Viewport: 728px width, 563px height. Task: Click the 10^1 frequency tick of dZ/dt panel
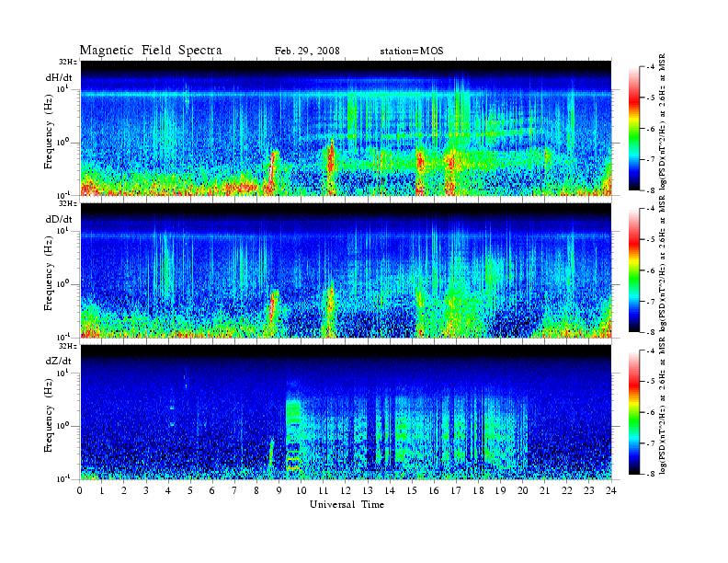(63, 373)
